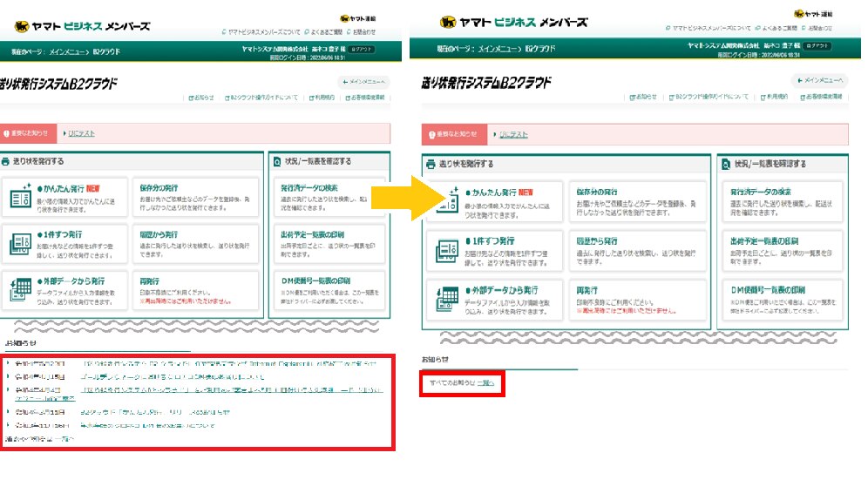The image size is (868, 500).
Task: Click 1件ずつ発行 printer icon in left screenshot
Action: pos(21,243)
